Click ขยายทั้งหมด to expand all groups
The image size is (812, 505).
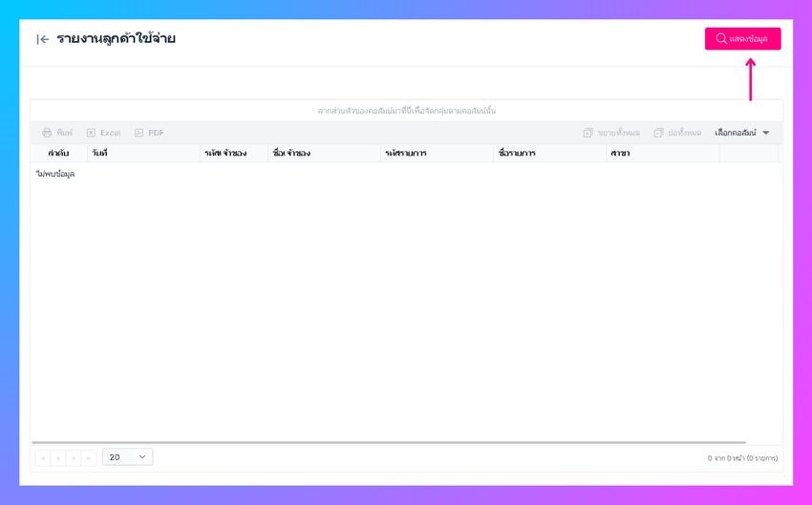[x=611, y=133]
